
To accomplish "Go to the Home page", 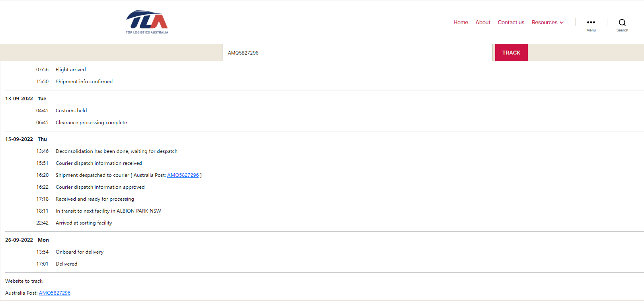I will [461, 22].
